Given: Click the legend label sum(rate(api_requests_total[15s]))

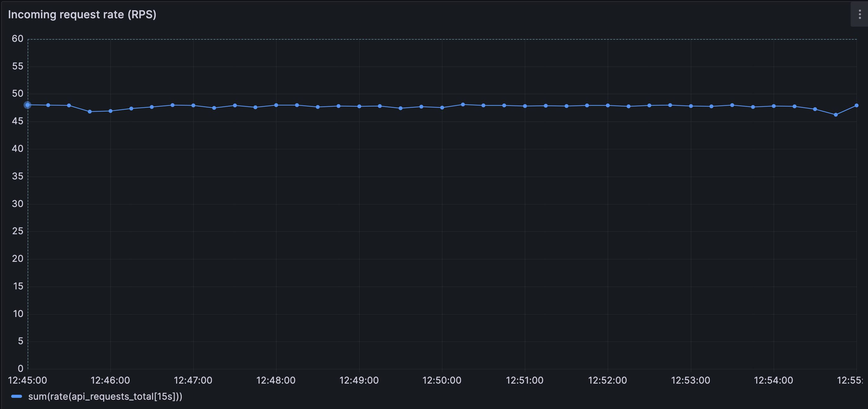Looking at the screenshot, I should point(105,396).
